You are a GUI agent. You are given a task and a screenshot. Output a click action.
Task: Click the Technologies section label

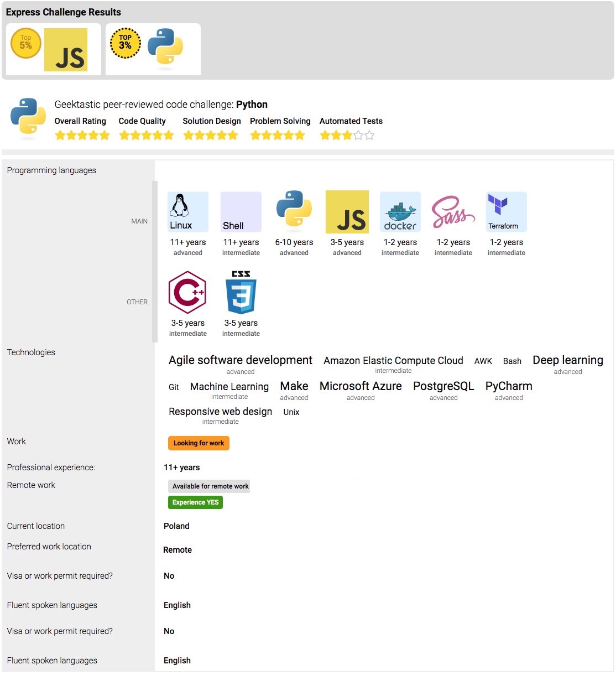pos(31,352)
